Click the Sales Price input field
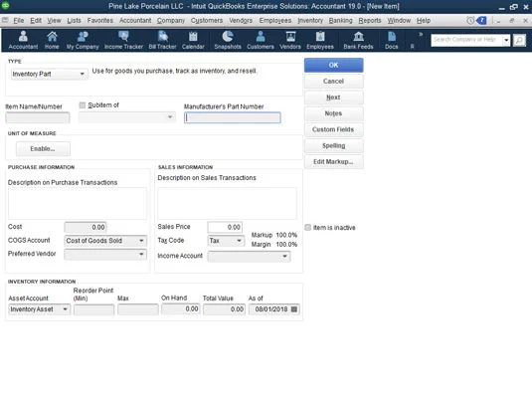This screenshot has height=398, width=532. pos(225,227)
